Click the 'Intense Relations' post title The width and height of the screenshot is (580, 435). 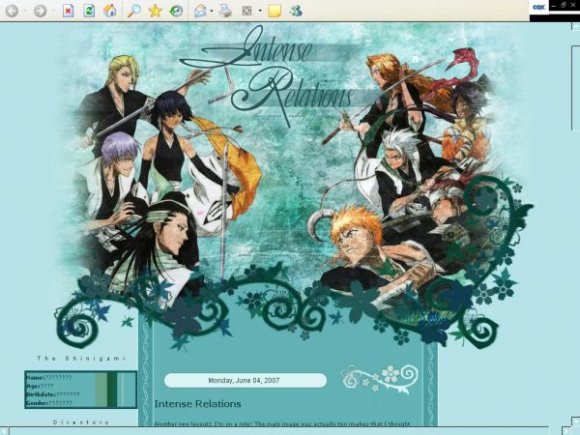click(198, 404)
